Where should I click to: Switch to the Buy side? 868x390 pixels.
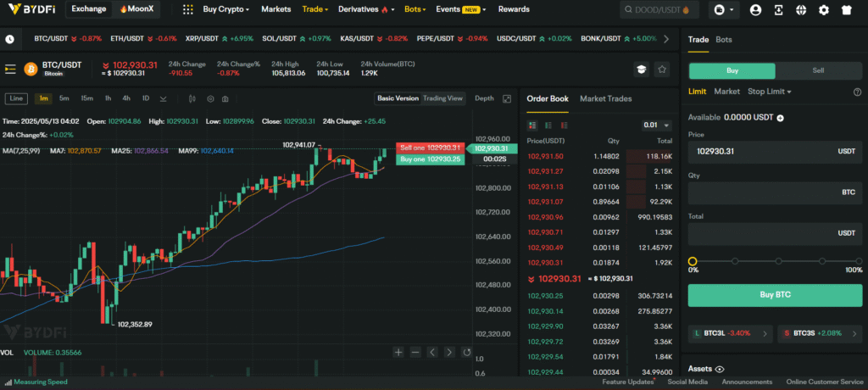tap(732, 71)
